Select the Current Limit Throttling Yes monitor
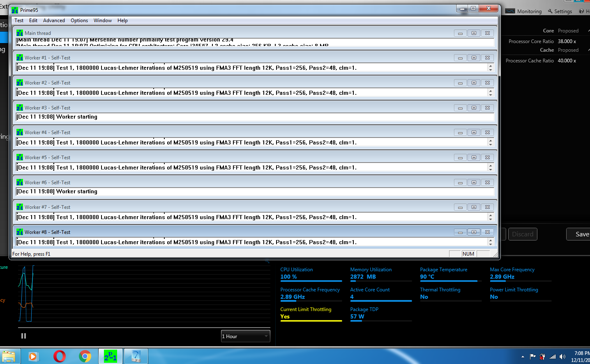 click(311, 314)
